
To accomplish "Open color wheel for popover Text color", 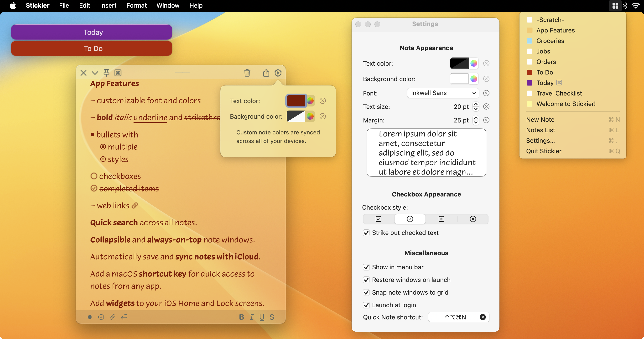I will pyautogui.click(x=310, y=101).
